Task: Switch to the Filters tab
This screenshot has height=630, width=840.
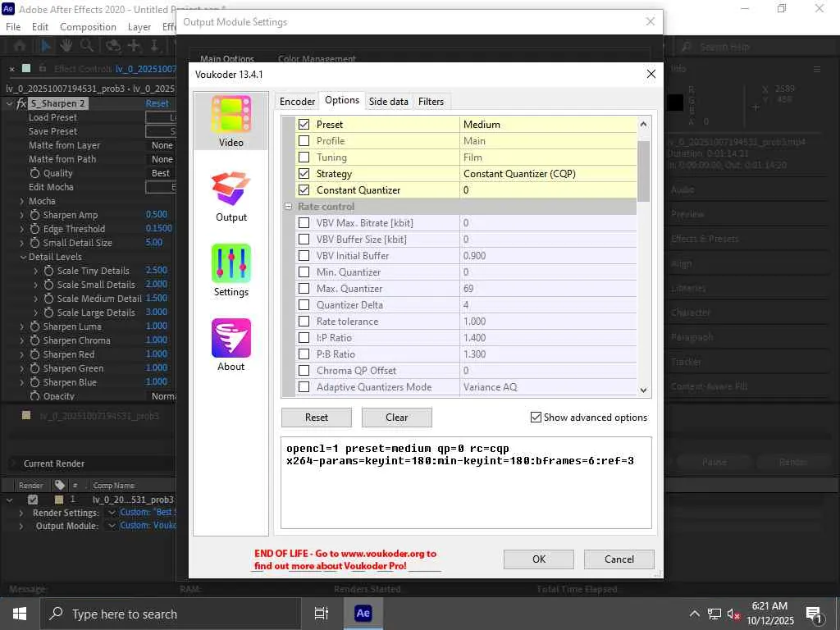Action: pos(431,101)
